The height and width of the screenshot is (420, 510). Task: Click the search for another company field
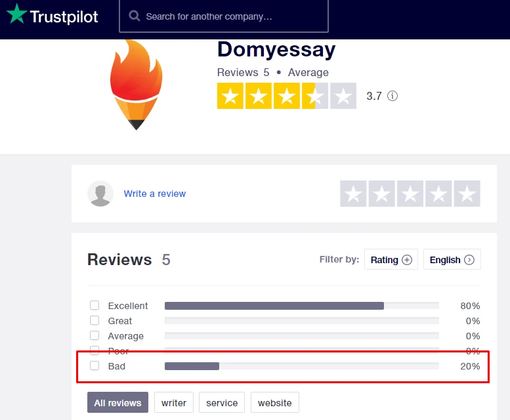point(224,16)
